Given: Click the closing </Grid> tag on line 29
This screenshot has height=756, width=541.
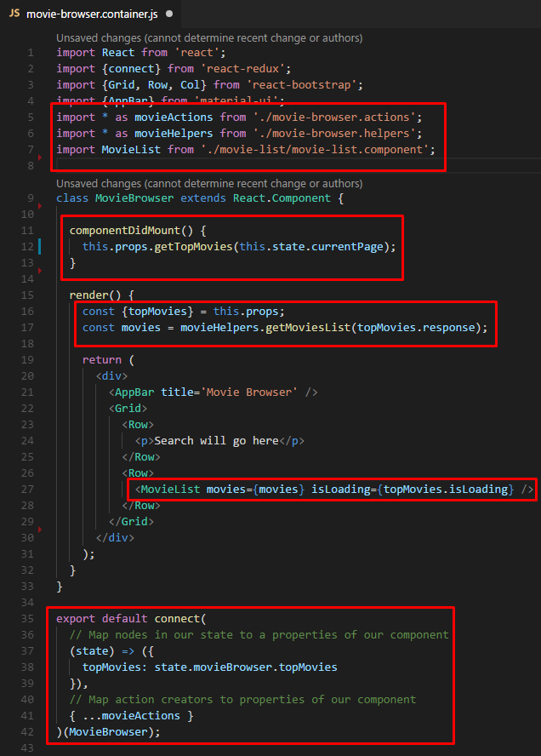Looking at the screenshot, I should pos(131,521).
